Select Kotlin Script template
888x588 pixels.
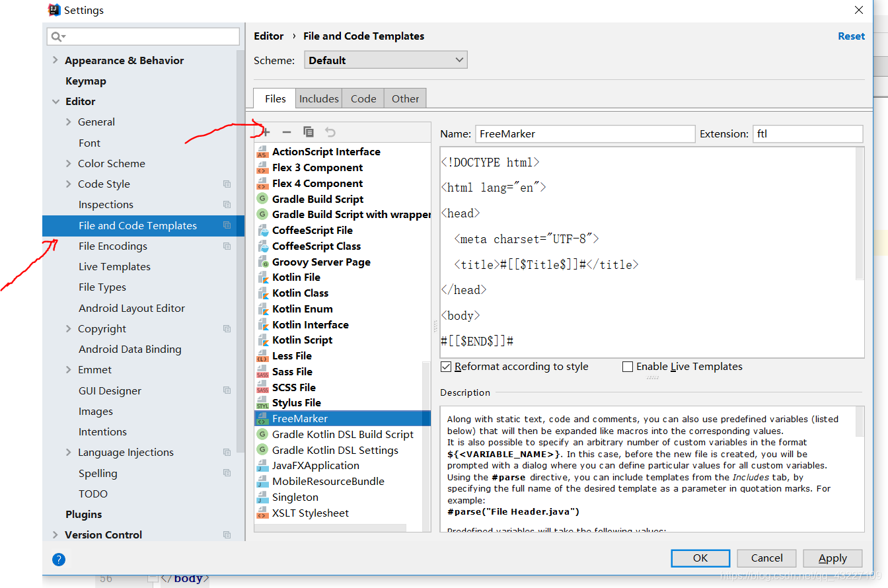pyautogui.click(x=303, y=340)
